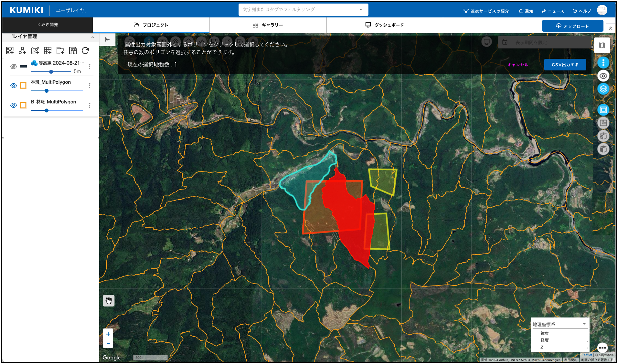Collapse the side panel with arrow icon
The width and height of the screenshot is (618, 364).
(x=107, y=40)
